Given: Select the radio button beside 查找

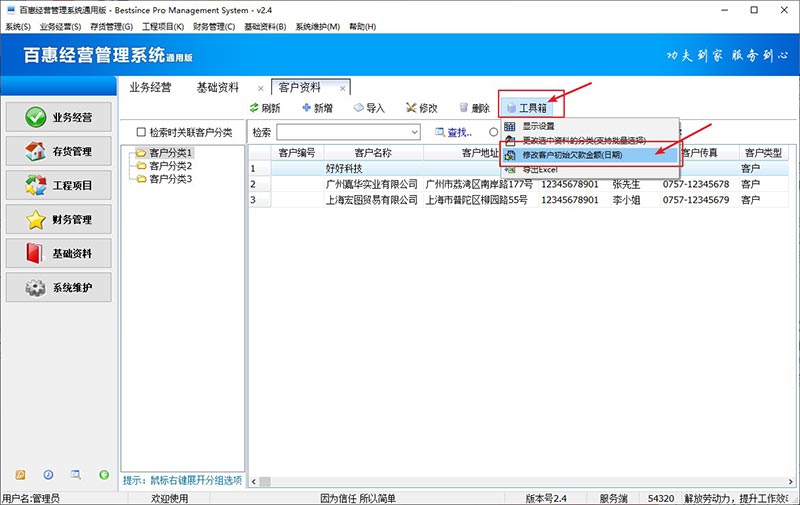Looking at the screenshot, I should pyautogui.click(x=493, y=132).
